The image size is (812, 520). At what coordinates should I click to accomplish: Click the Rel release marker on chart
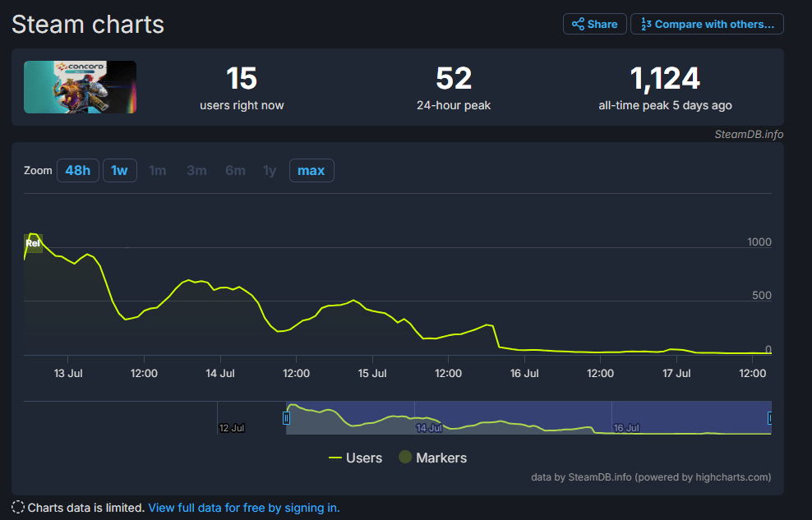point(33,243)
